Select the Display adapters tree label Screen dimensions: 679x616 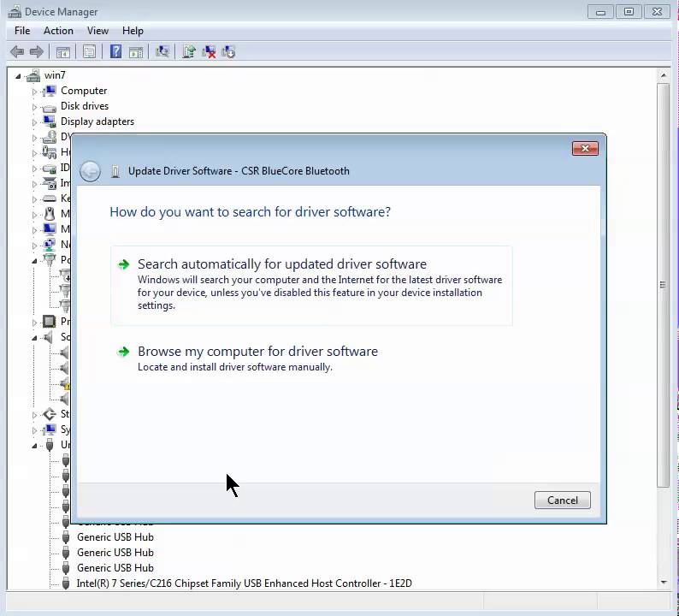pos(97,121)
